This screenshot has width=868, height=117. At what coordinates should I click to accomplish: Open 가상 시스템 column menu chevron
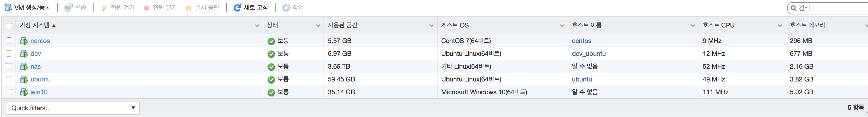tap(257, 26)
